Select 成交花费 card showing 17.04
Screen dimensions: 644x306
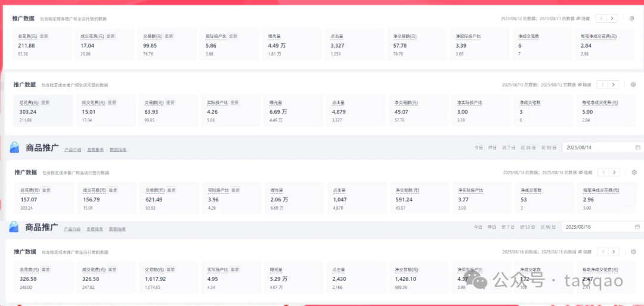point(105,44)
